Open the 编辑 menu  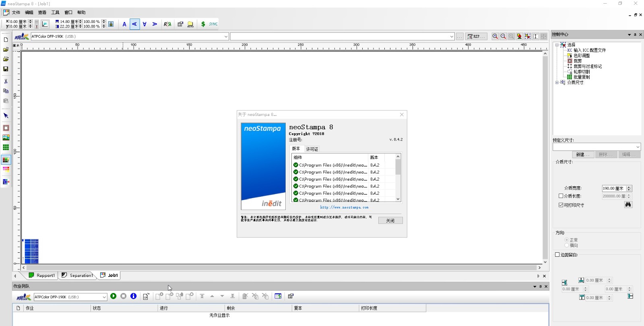29,12
